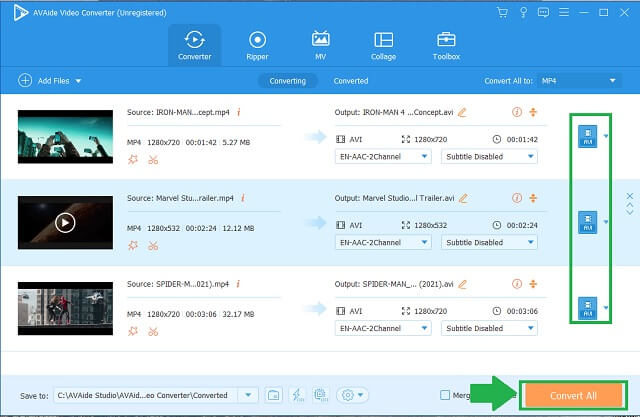Click Add Files button
Viewport: 640px width, 417px height.
pos(44,81)
